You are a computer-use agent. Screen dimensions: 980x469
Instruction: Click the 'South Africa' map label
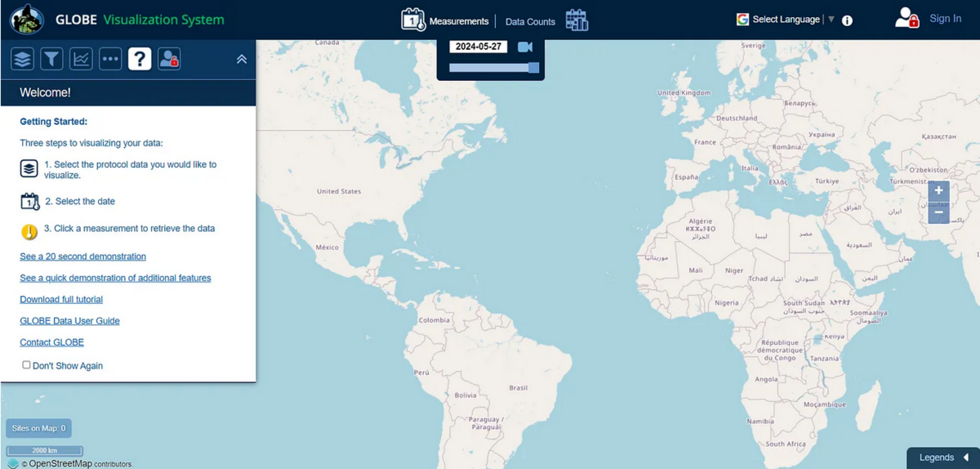coord(786,444)
